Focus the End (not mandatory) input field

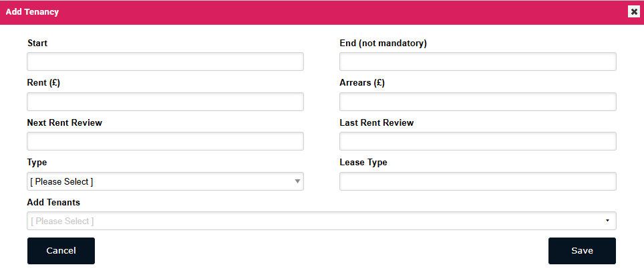tap(478, 62)
